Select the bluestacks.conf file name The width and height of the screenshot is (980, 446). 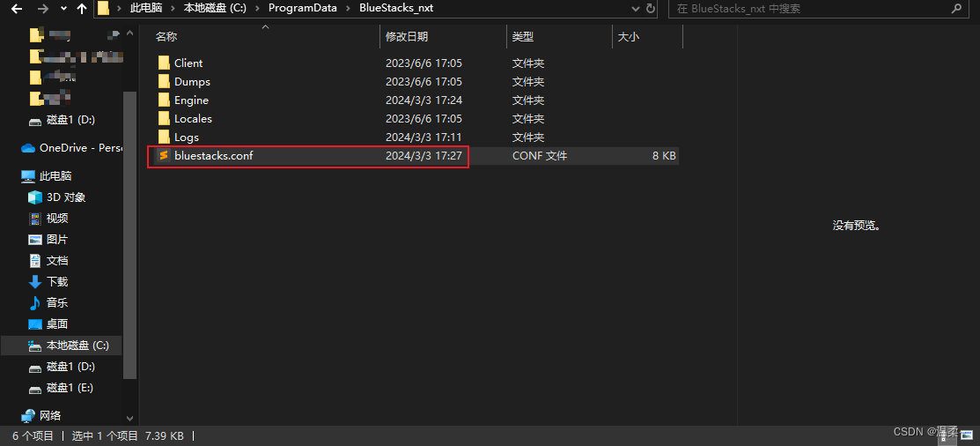click(214, 156)
